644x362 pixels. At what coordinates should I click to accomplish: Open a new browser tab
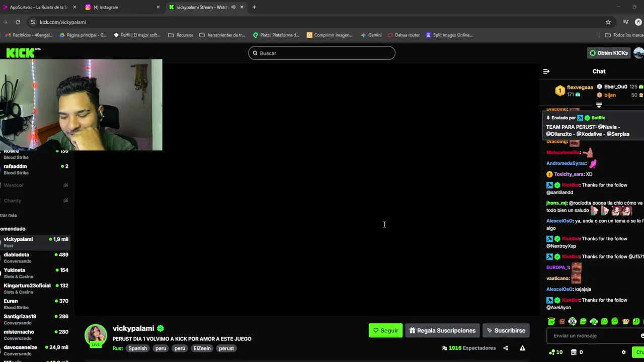pos(254,7)
